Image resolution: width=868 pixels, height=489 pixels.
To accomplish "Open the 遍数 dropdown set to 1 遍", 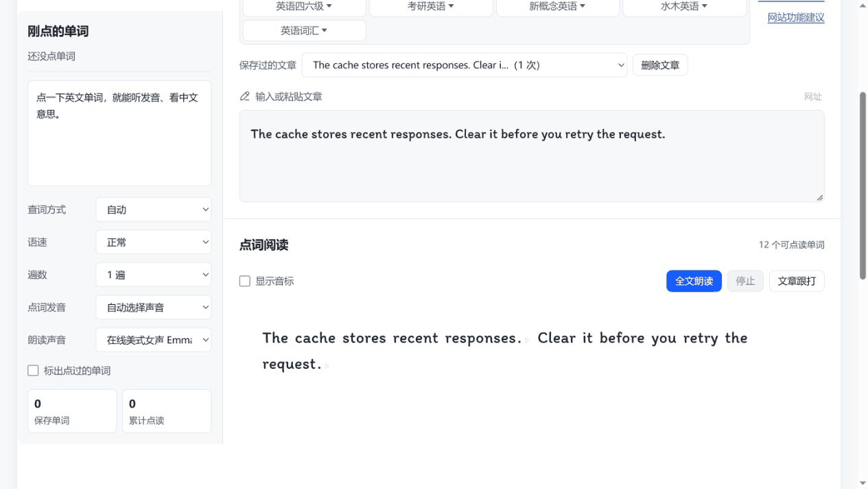I will (154, 275).
